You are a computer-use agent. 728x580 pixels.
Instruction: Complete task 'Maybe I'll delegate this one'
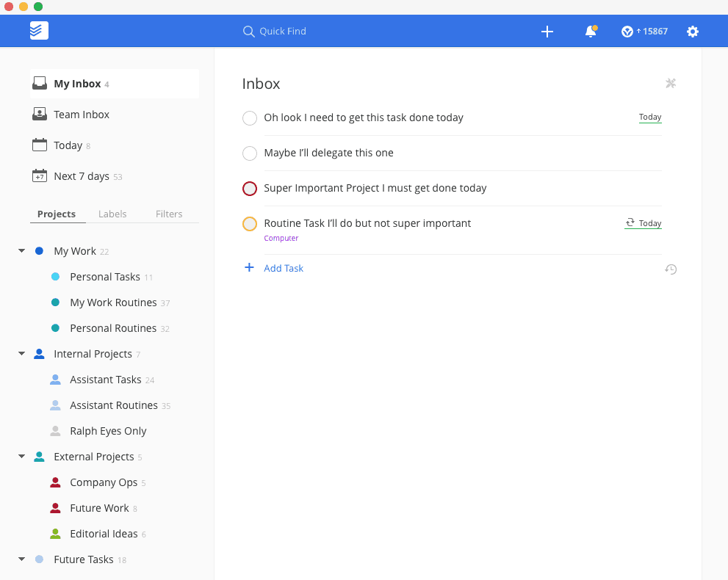tap(250, 153)
